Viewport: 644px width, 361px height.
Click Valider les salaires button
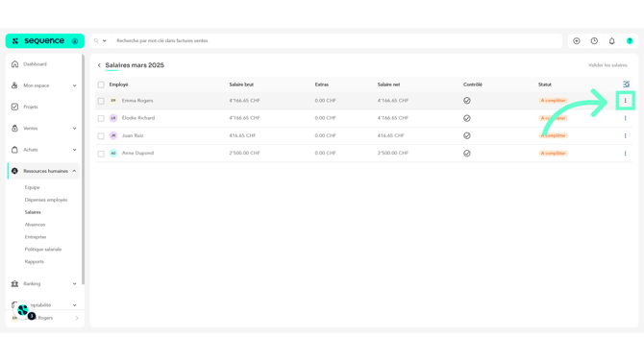pos(607,65)
